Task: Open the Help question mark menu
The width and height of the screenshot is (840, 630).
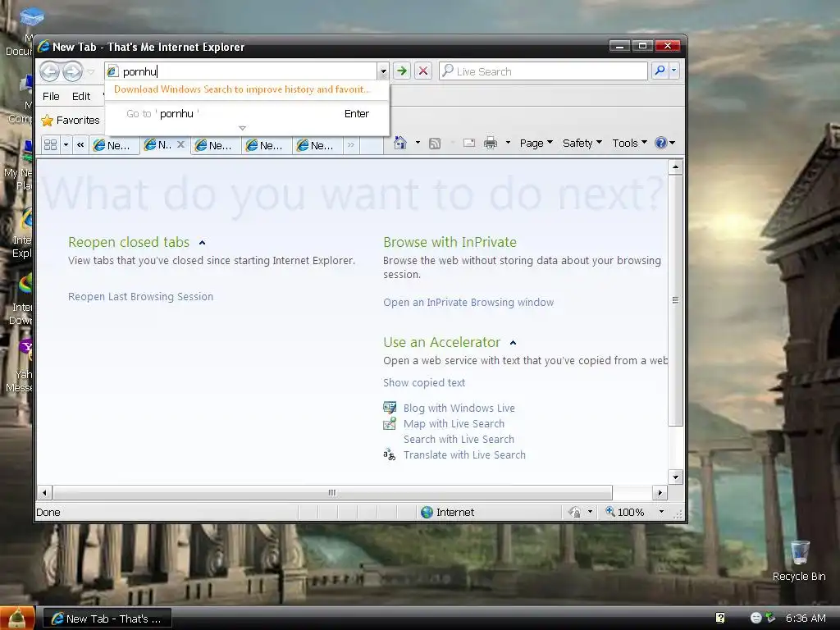Action: coord(664,143)
